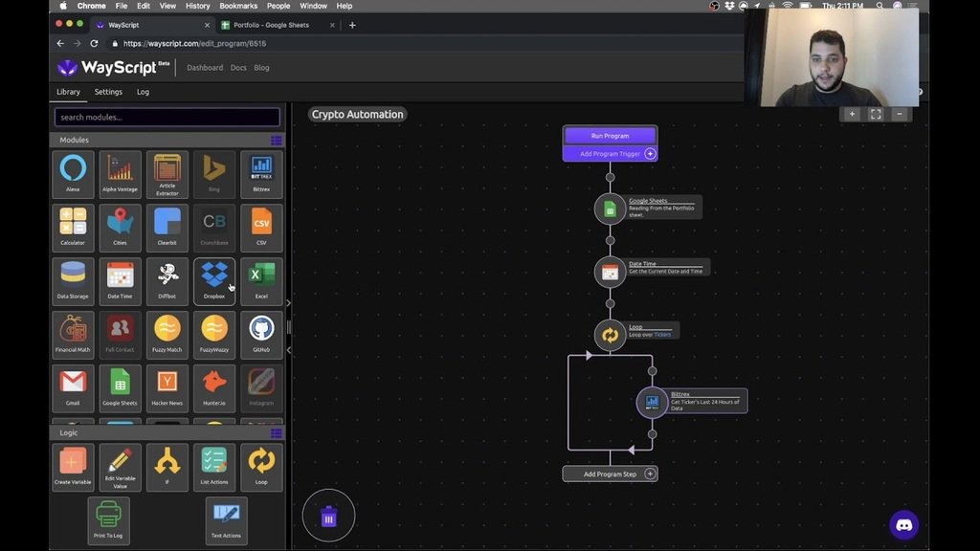Select the Alexa module

coord(73,174)
